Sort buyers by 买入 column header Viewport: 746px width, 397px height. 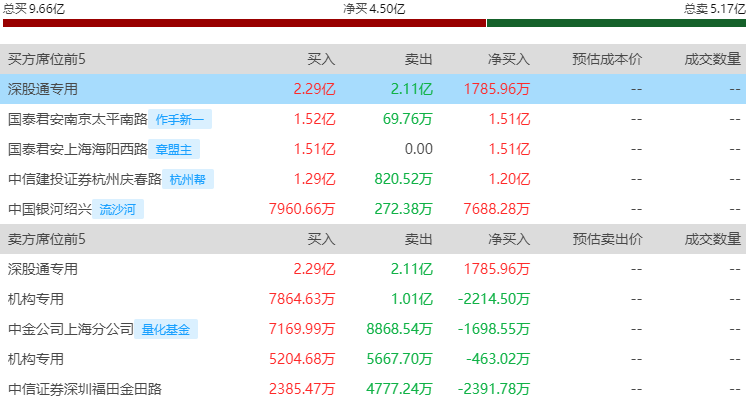tap(321, 59)
